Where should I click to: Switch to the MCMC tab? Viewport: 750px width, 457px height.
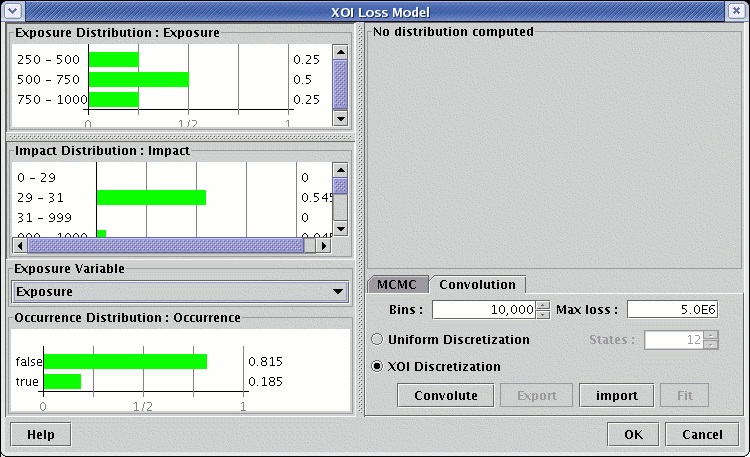397,284
